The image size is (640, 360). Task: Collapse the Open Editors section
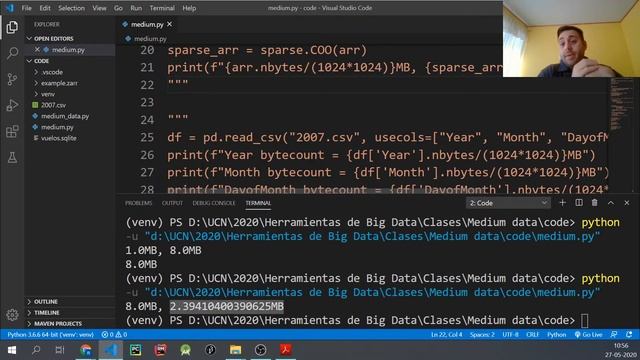69,38
